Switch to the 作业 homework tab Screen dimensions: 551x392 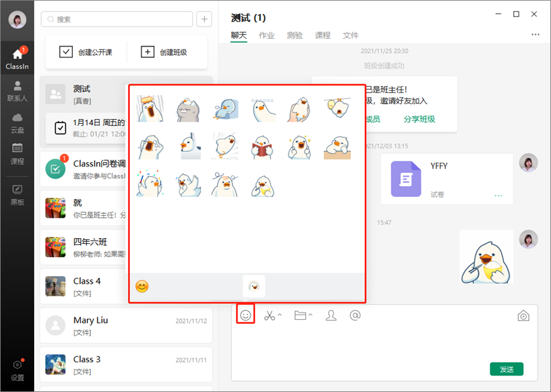267,35
